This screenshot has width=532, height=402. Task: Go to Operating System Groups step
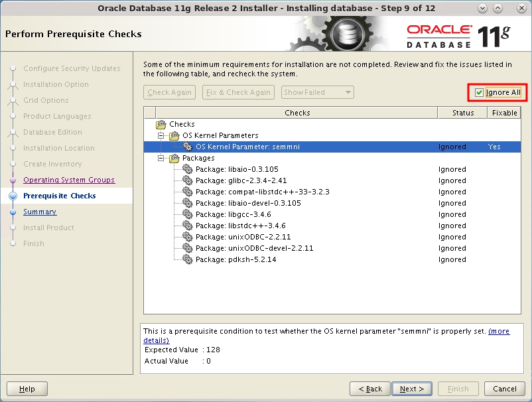69,180
